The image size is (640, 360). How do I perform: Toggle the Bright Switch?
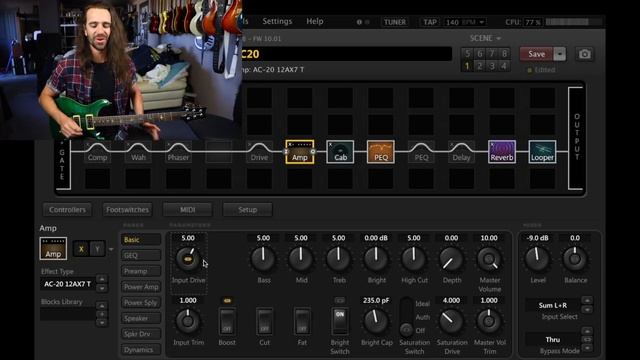coord(340,321)
